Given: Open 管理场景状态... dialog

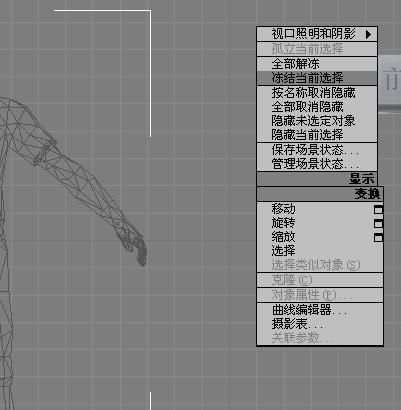Looking at the screenshot, I should point(317,164).
